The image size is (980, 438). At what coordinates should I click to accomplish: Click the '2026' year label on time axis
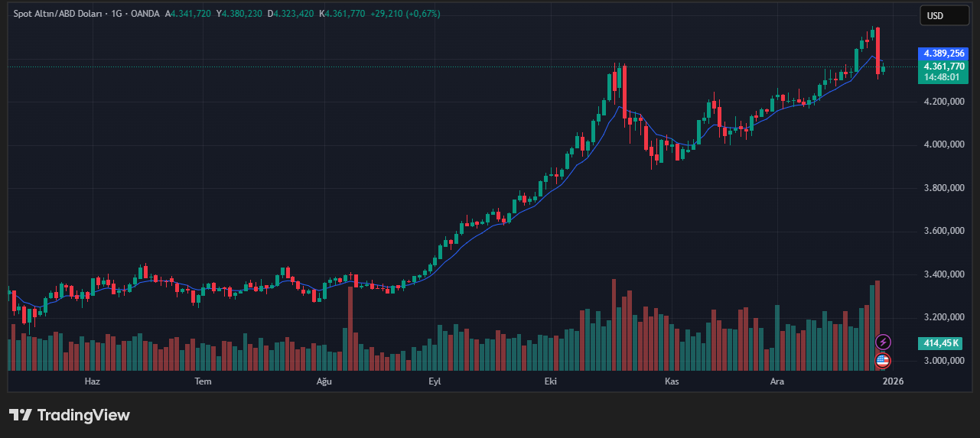[x=893, y=381]
